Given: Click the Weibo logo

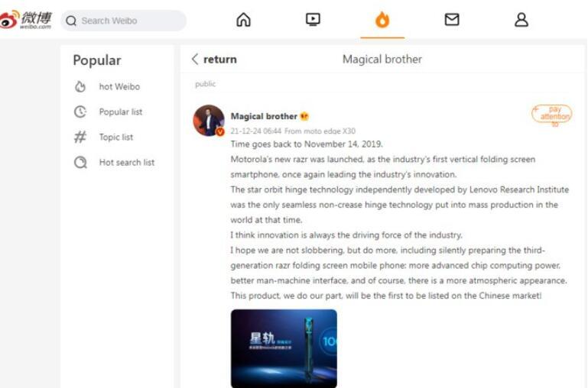Looking at the screenshot, I should (x=25, y=20).
